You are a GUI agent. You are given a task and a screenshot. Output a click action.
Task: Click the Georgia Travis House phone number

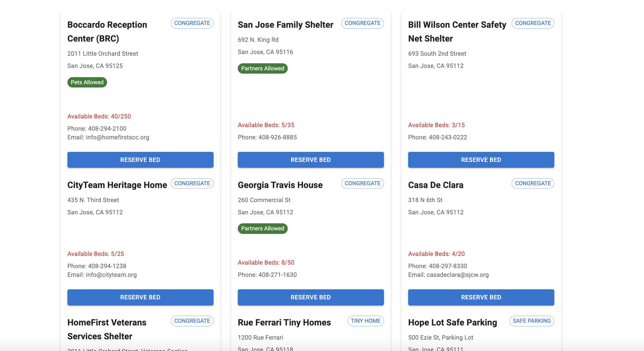(x=277, y=275)
